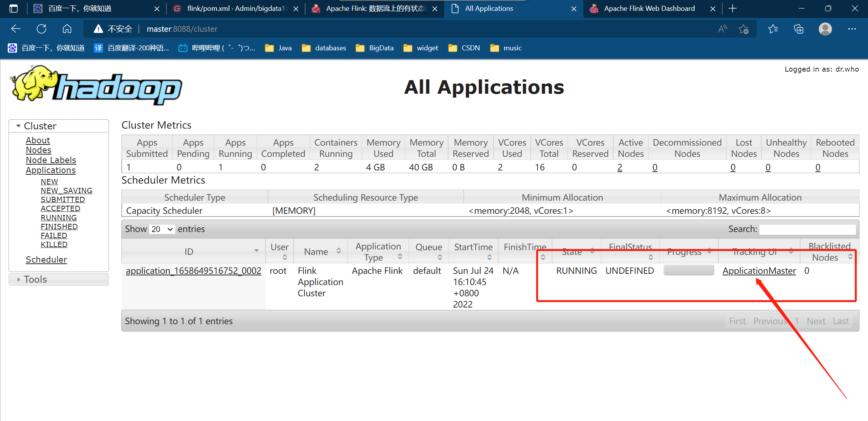Screen dimensions: 868x421
Task: Focus the Search input field
Action: pos(807,229)
